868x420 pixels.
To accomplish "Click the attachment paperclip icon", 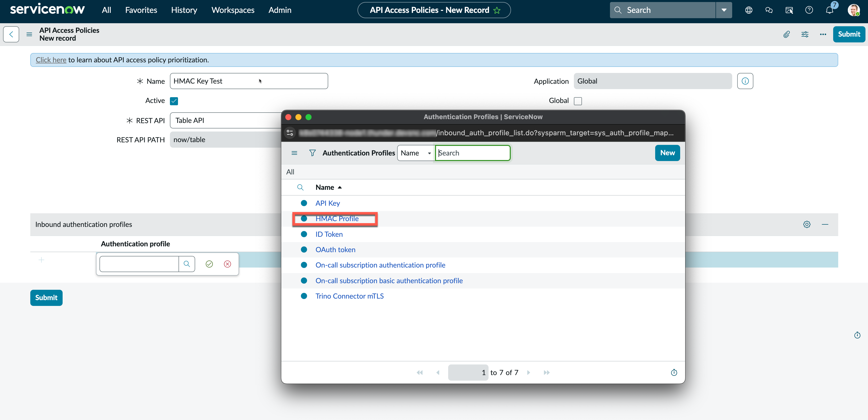I will 786,34.
